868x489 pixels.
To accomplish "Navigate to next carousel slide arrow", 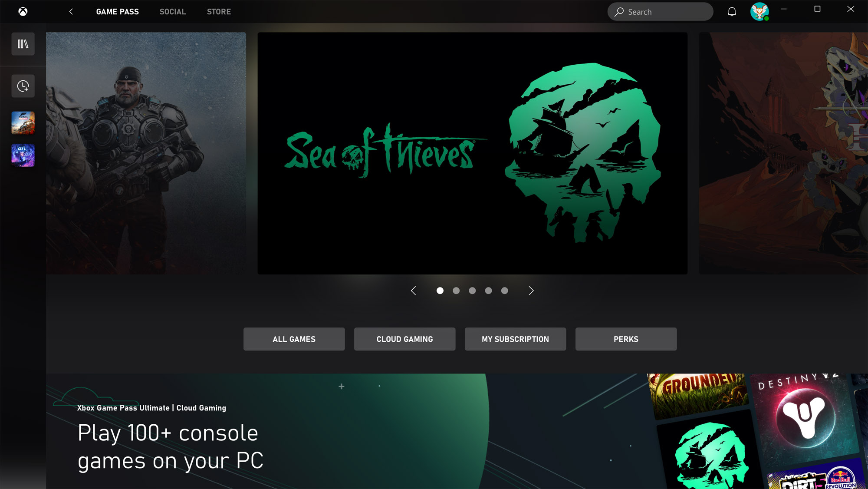I will pos(531,291).
